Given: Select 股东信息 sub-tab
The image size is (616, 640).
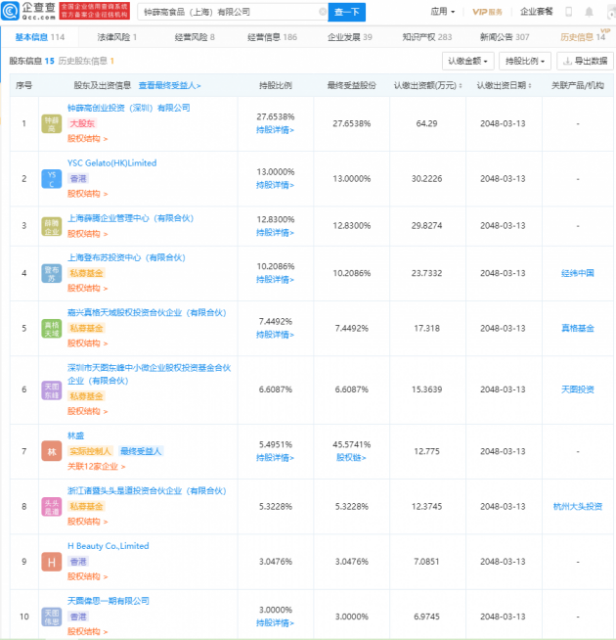Looking at the screenshot, I should point(31,61).
